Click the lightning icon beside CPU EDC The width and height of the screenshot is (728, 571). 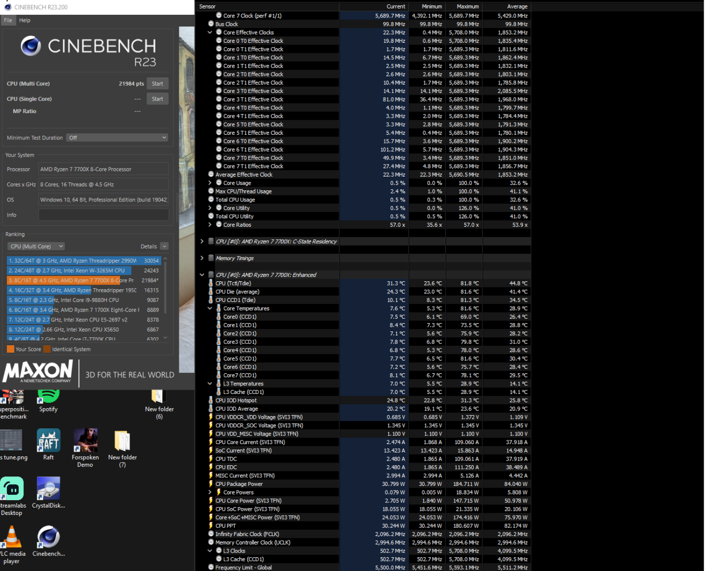[x=211, y=467]
